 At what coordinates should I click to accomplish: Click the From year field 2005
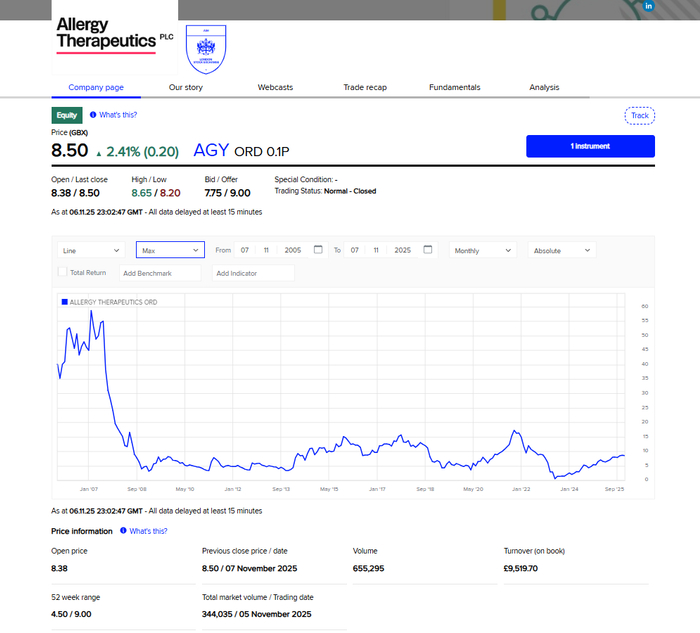(x=293, y=250)
